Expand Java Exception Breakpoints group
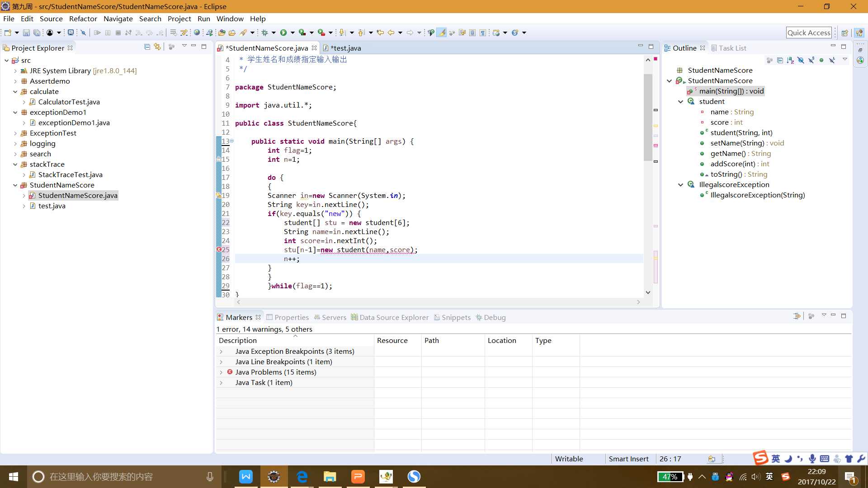The width and height of the screenshot is (868, 488). click(221, 351)
